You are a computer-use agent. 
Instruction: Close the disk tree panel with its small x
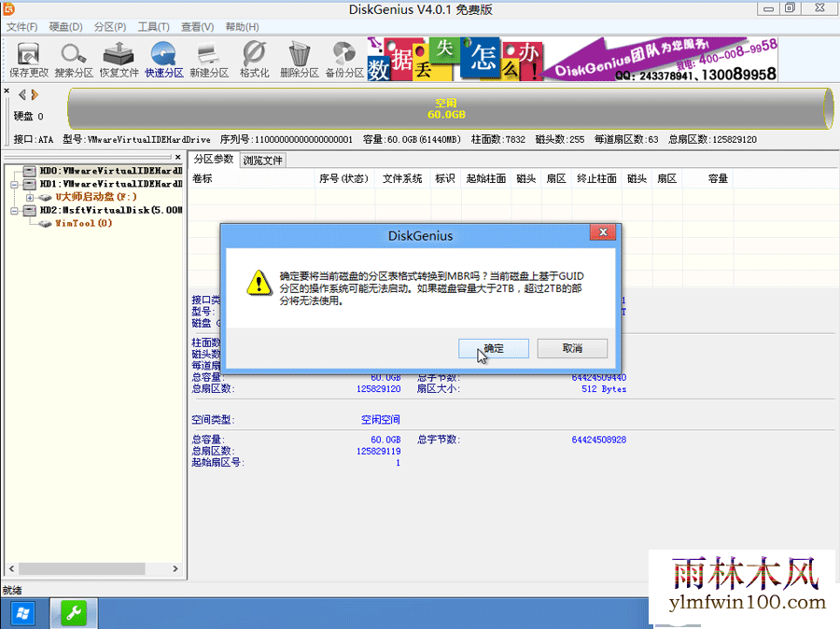178,157
